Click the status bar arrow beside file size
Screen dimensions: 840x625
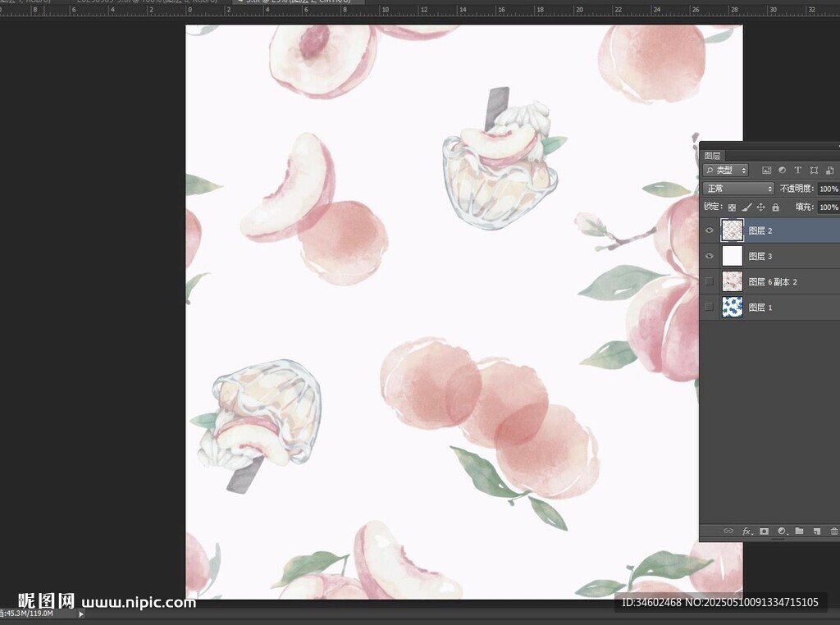81,614
